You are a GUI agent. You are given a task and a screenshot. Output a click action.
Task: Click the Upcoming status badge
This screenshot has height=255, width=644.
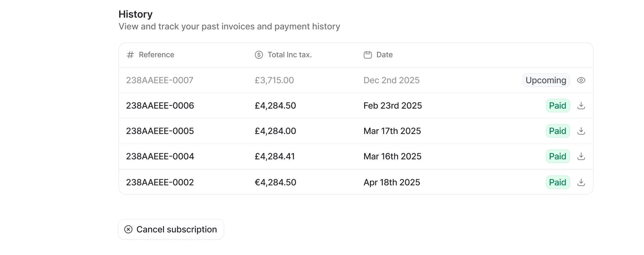[x=546, y=80]
